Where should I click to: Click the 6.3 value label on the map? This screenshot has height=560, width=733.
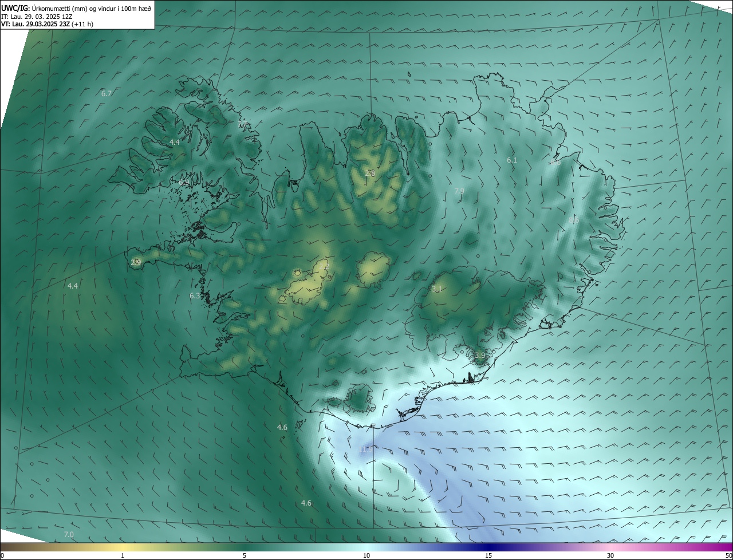pos(195,296)
